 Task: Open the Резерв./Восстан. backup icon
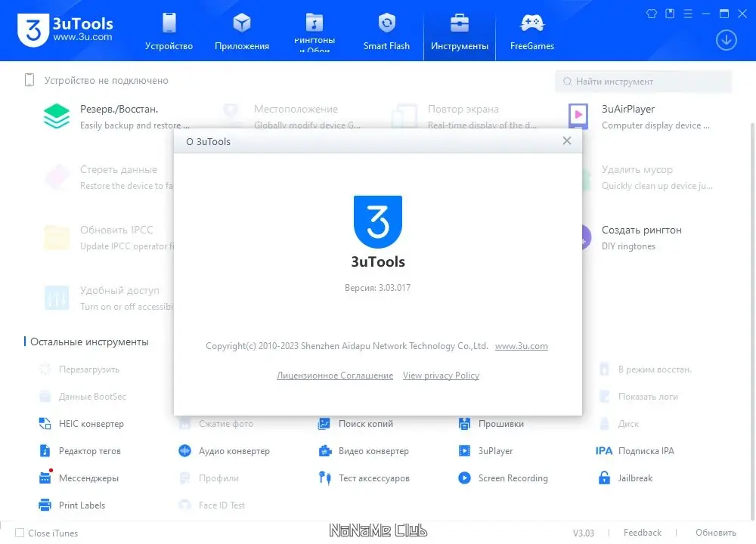(x=57, y=116)
